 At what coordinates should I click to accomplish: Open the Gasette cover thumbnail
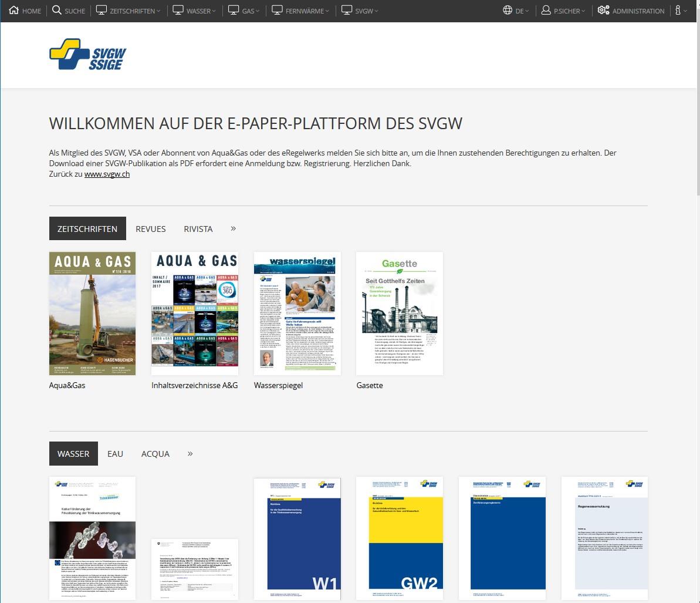pos(400,314)
